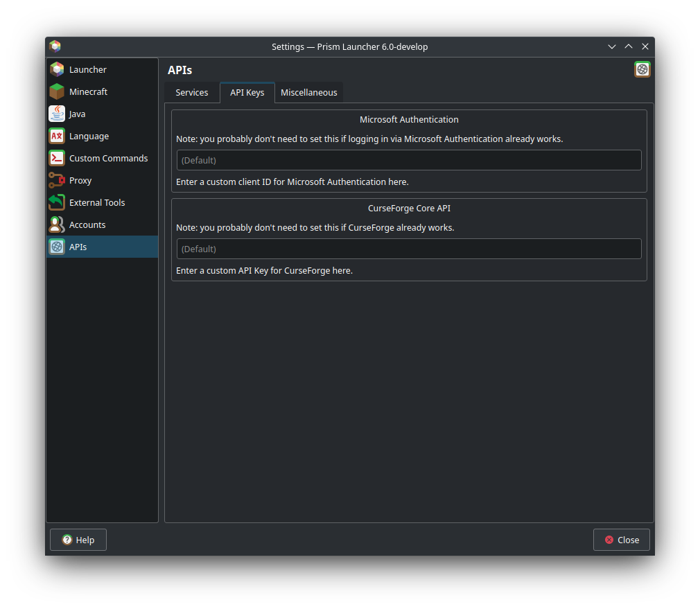Minimize the Settings window
Viewport: 700px width, 609px height.
coord(611,46)
